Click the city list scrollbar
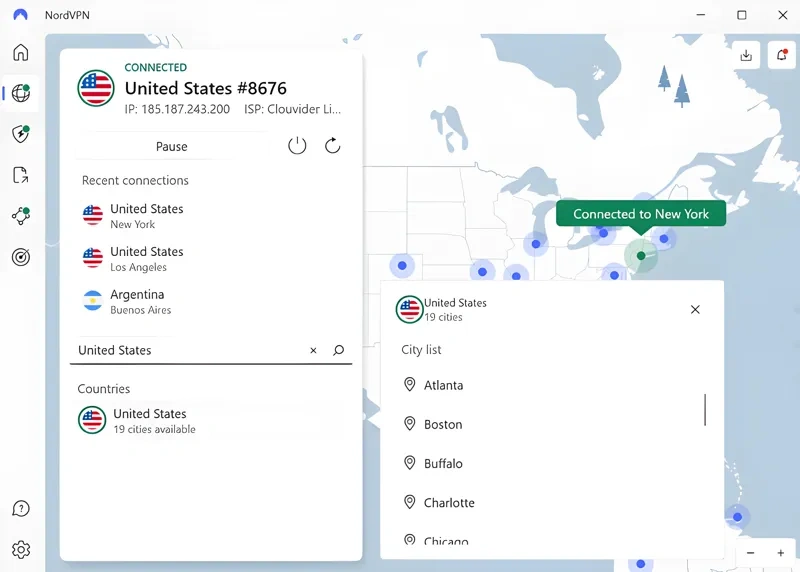The height and width of the screenshot is (572, 800). [705, 409]
